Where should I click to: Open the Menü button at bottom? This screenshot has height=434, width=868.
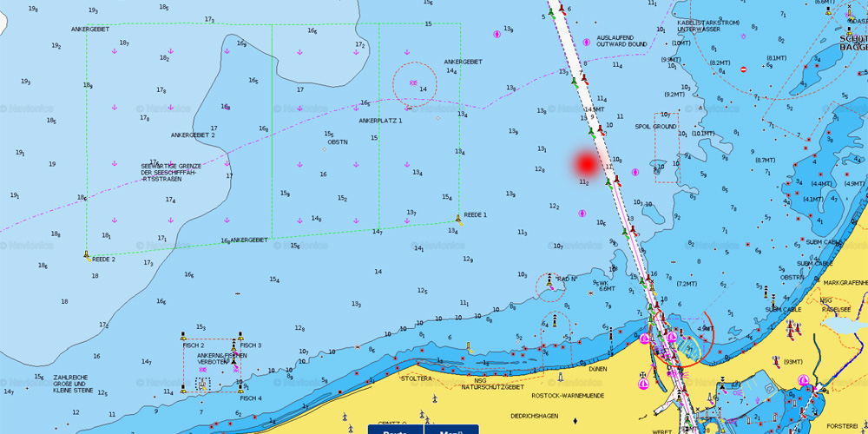click(450, 430)
